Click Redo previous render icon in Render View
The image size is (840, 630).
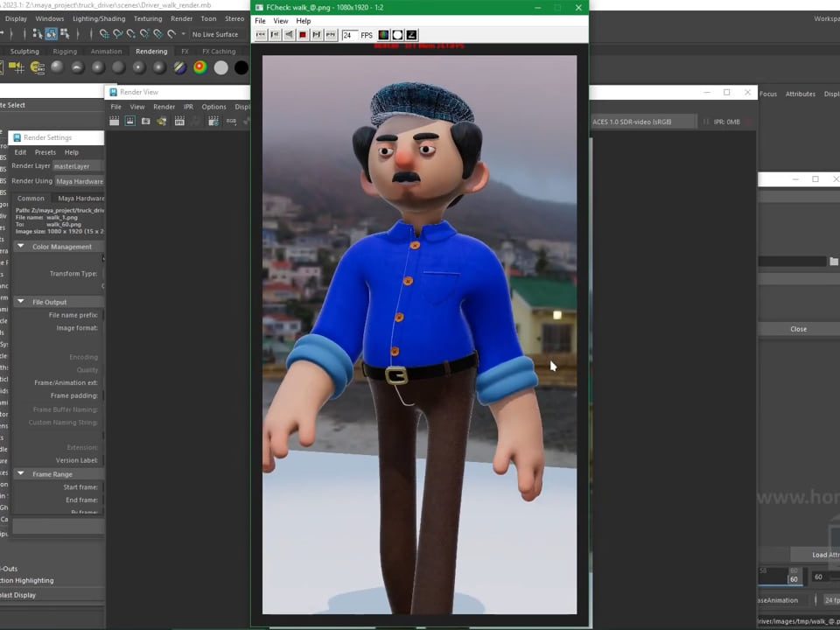coord(114,122)
